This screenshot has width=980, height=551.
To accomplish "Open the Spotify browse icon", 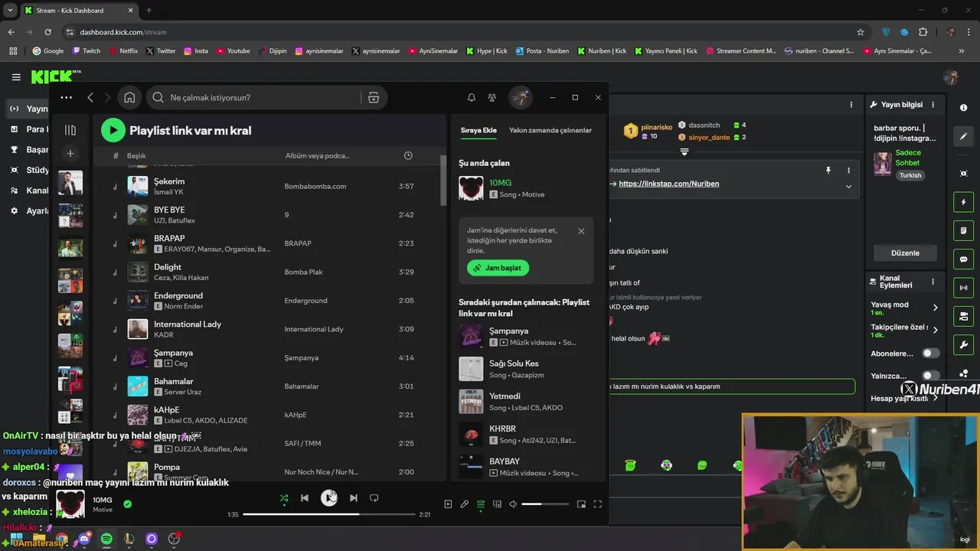I will click(x=374, y=97).
